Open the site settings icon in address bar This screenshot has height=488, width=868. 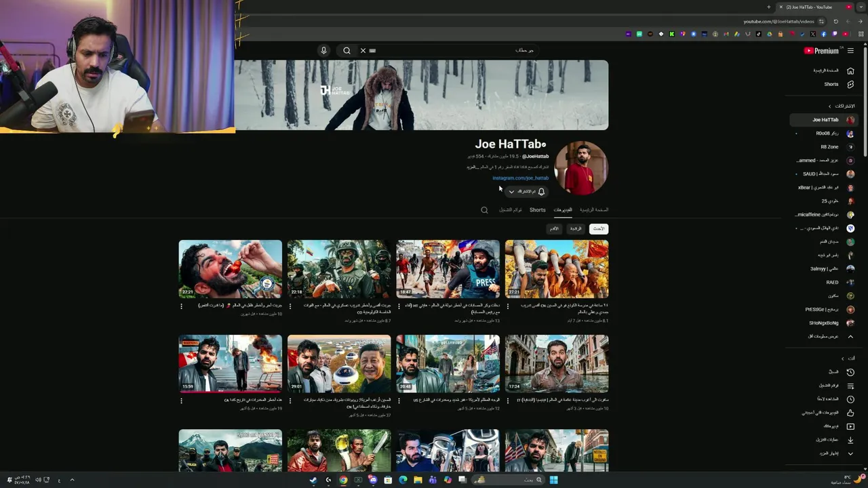(x=821, y=22)
